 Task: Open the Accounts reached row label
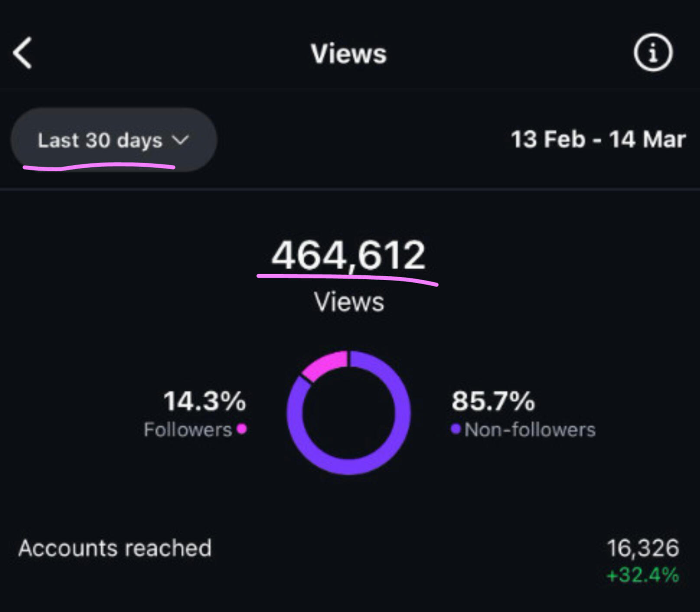[x=115, y=548]
